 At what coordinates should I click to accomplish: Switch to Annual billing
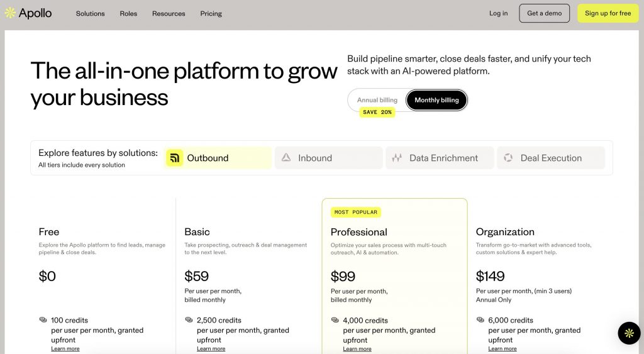pyautogui.click(x=377, y=100)
